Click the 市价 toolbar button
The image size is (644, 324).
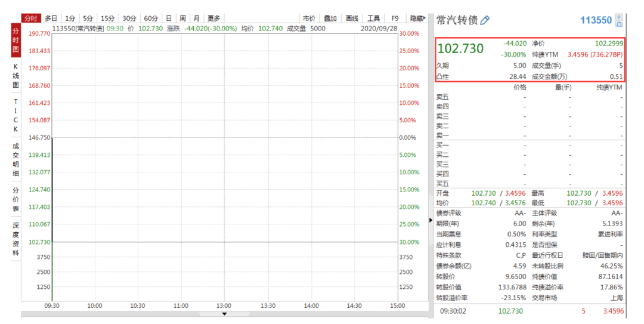(x=309, y=18)
